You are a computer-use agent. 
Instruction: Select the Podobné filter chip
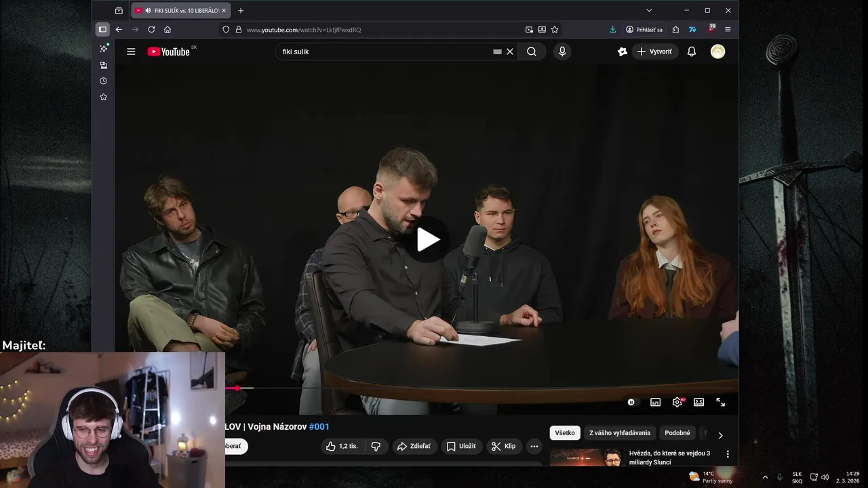point(677,433)
